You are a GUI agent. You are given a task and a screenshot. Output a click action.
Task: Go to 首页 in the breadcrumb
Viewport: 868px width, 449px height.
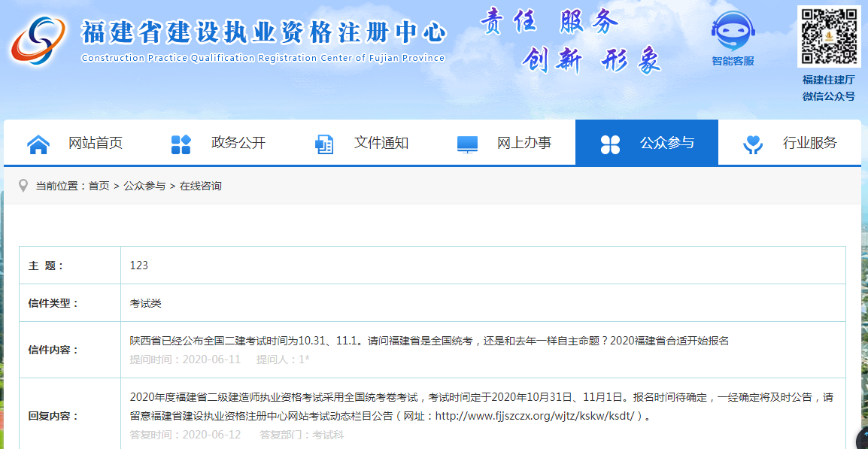point(99,186)
